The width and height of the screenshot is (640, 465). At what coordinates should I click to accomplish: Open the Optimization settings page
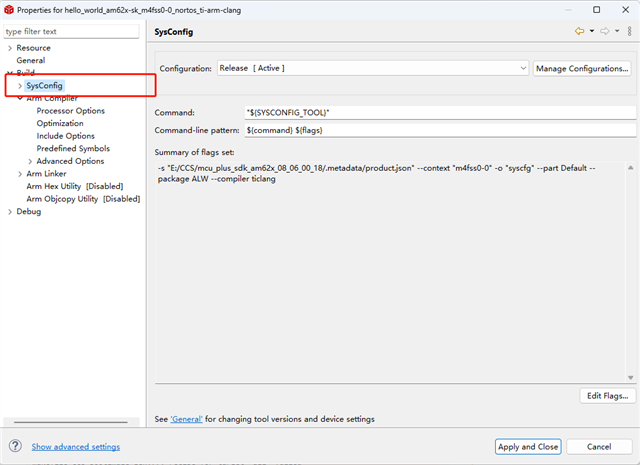click(x=60, y=123)
